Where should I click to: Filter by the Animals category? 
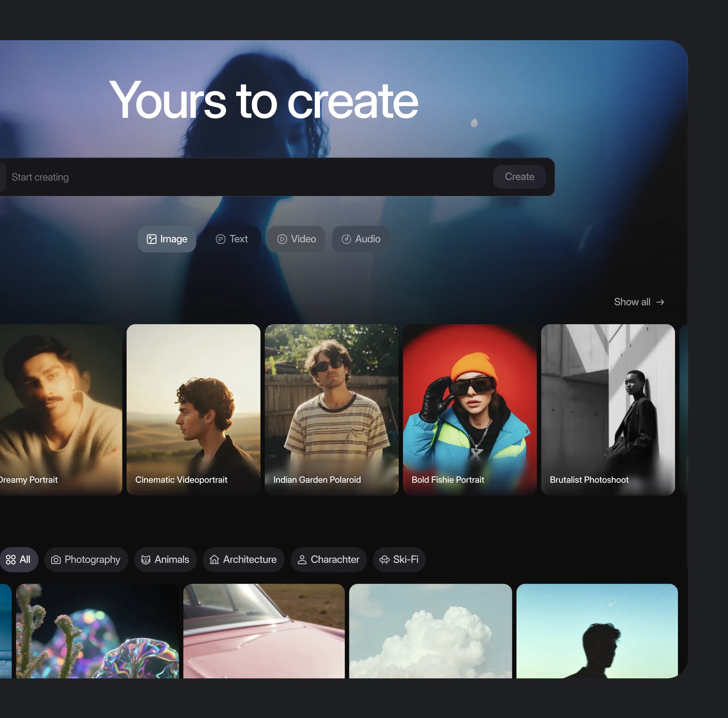166,560
